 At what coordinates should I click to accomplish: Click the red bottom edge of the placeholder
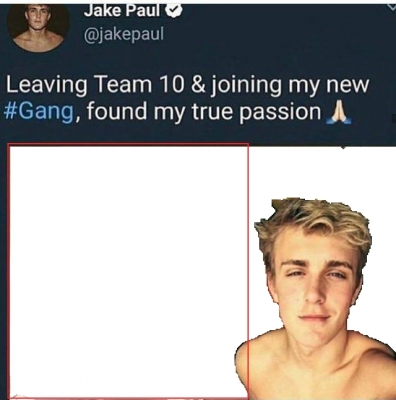coord(128,397)
